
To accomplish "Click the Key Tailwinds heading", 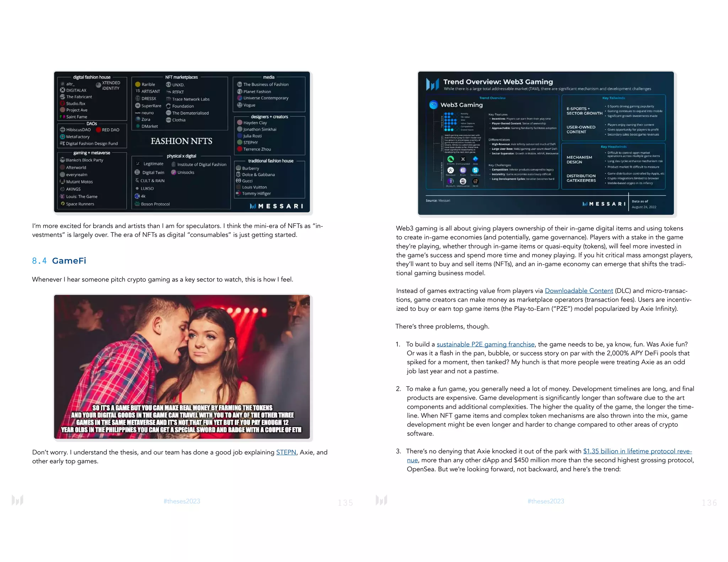I will point(614,98).
